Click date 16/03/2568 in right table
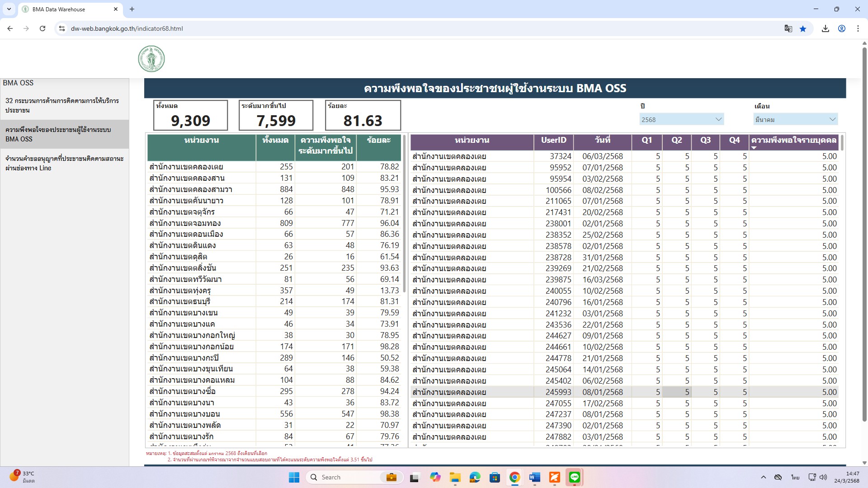The width and height of the screenshot is (868, 488). (603, 280)
